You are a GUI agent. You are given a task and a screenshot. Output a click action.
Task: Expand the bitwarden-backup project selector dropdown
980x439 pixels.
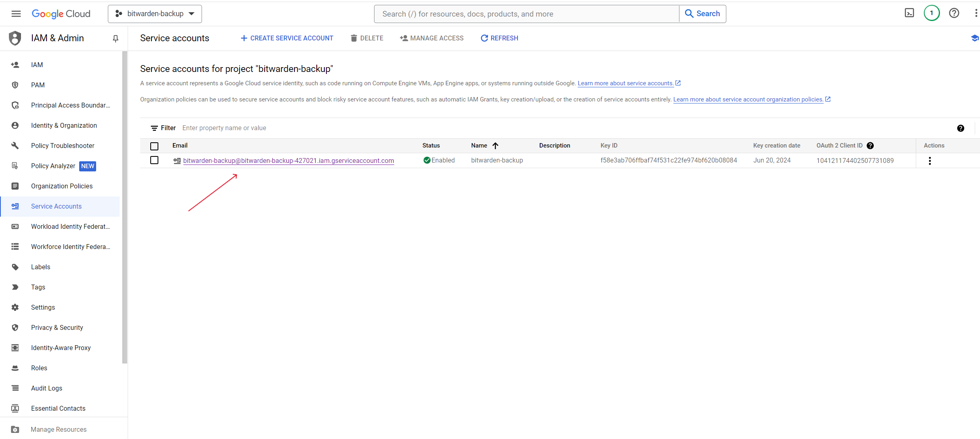155,14
